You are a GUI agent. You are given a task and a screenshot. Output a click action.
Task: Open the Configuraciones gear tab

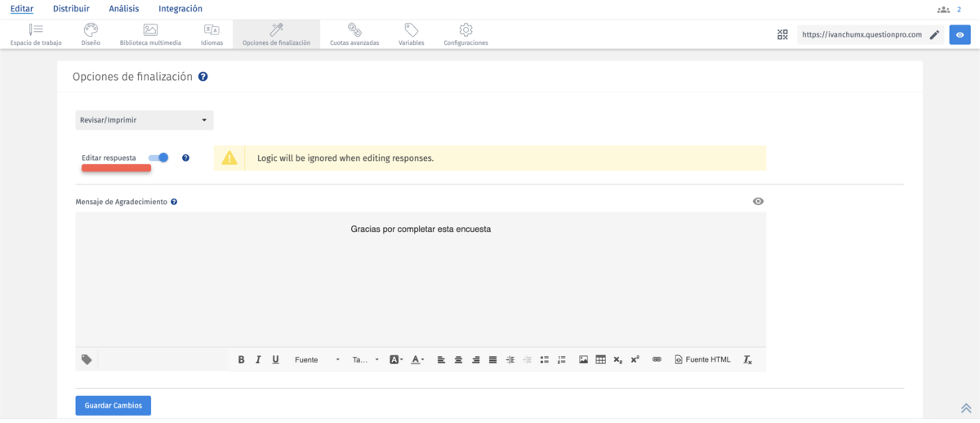tap(466, 34)
